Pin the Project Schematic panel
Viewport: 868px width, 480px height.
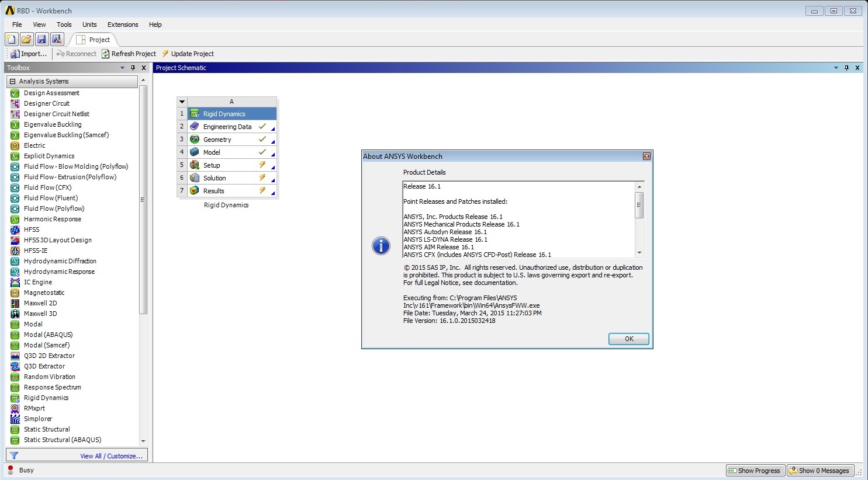tap(846, 68)
